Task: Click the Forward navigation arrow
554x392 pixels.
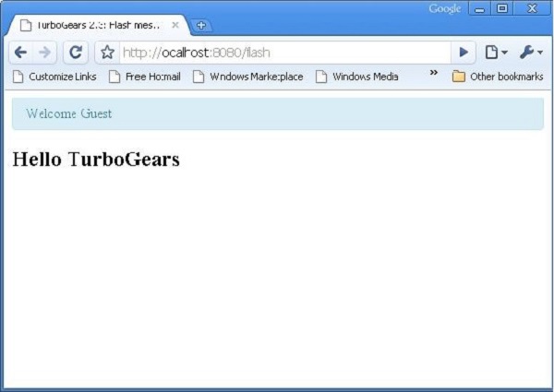Action: [44, 53]
